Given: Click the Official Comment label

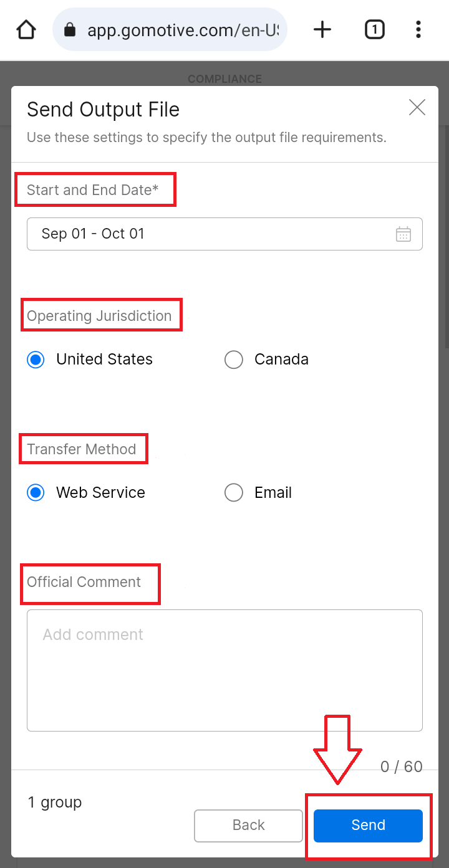Looking at the screenshot, I should tap(84, 582).
